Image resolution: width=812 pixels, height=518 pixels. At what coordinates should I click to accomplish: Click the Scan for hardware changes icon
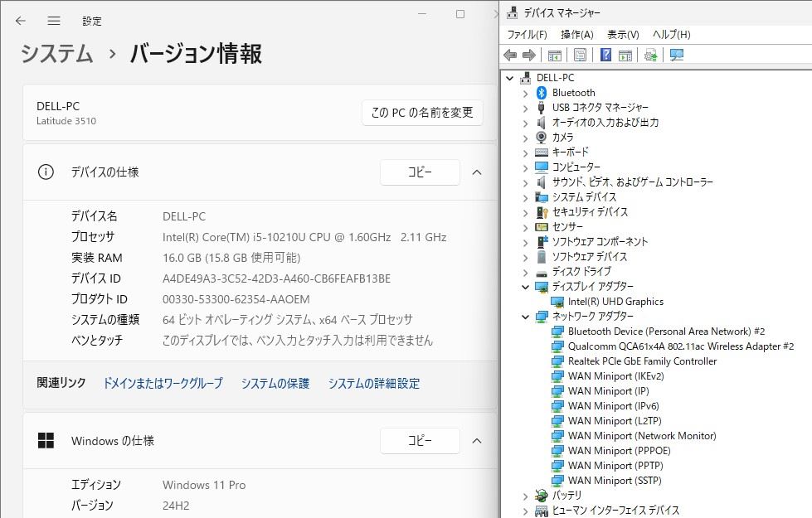click(x=677, y=56)
